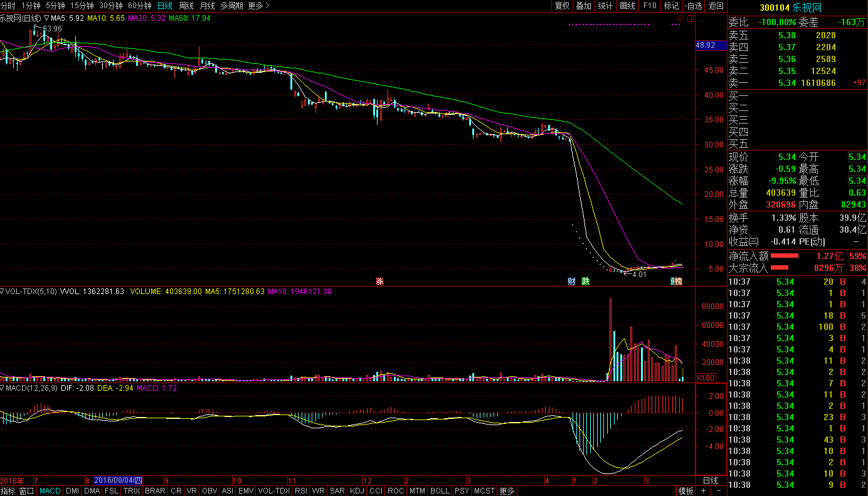
Task: Click the 涨 marker on the price chart
Action: [x=379, y=282]
